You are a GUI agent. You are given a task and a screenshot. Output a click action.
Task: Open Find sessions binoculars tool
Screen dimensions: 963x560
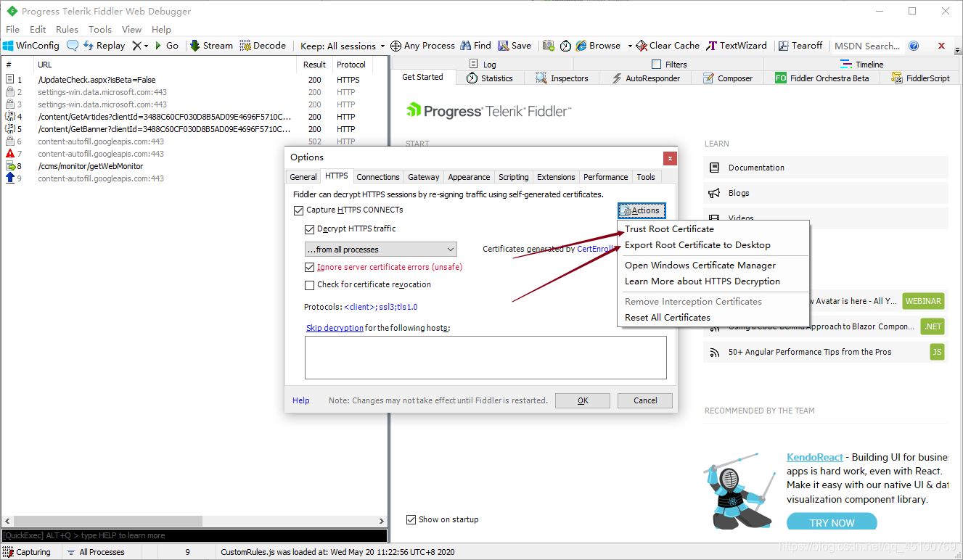[x=475, y=45]
